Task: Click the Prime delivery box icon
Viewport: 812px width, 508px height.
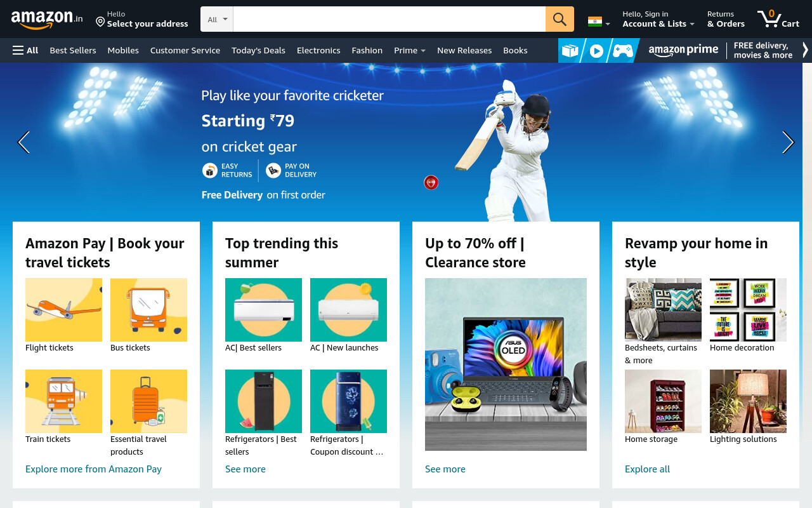Action: [570, 51]
